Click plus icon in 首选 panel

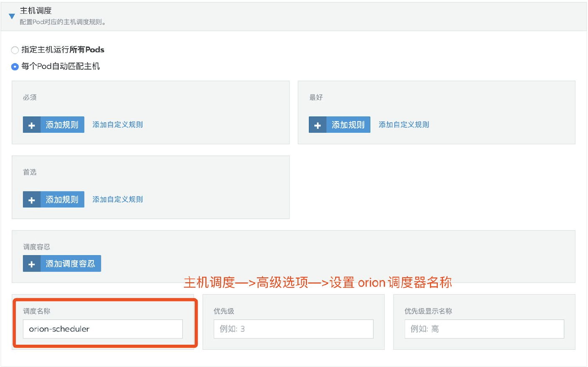pyautogui.click(x=32, y=200)
